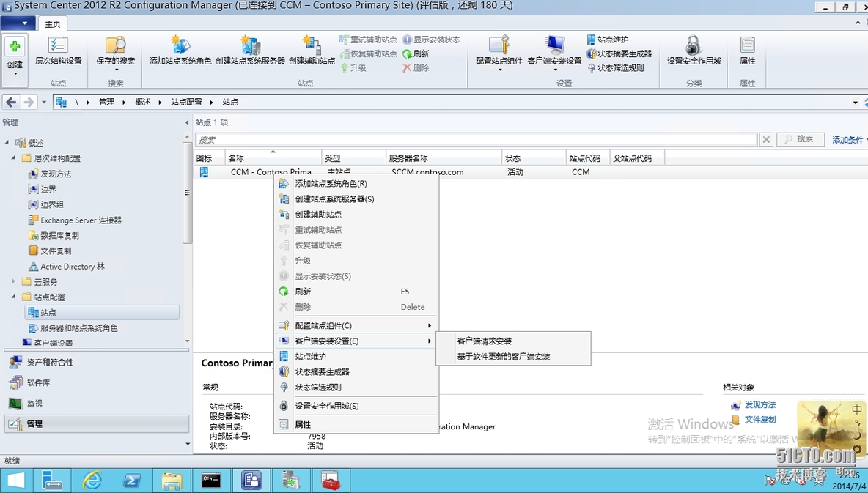Click 站点配置 in the breadcrumb path

click(186, 103)
